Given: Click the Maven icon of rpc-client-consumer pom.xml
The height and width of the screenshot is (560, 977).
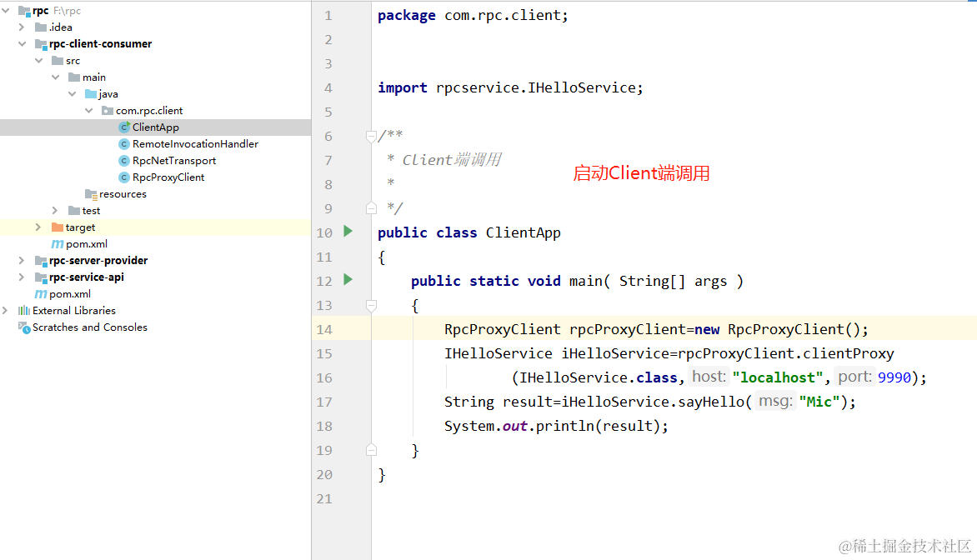Looking at the screenshot, I should [58, 244].
